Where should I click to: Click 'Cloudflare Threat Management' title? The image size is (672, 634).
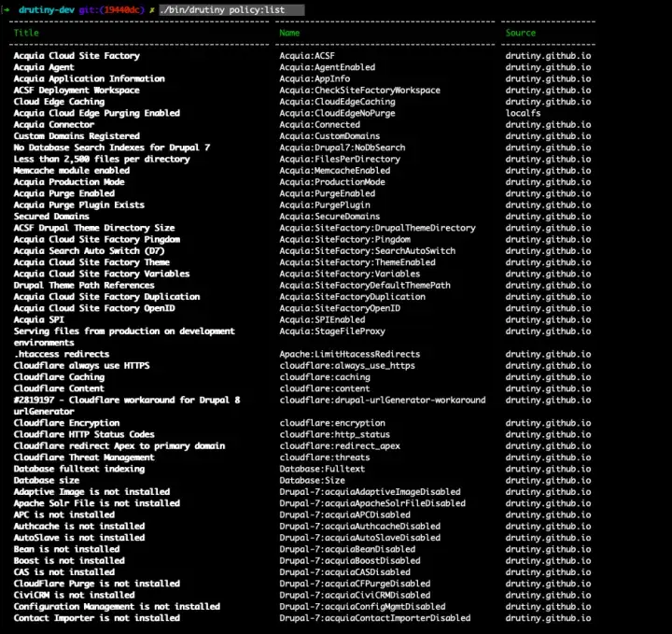[84, 458]
